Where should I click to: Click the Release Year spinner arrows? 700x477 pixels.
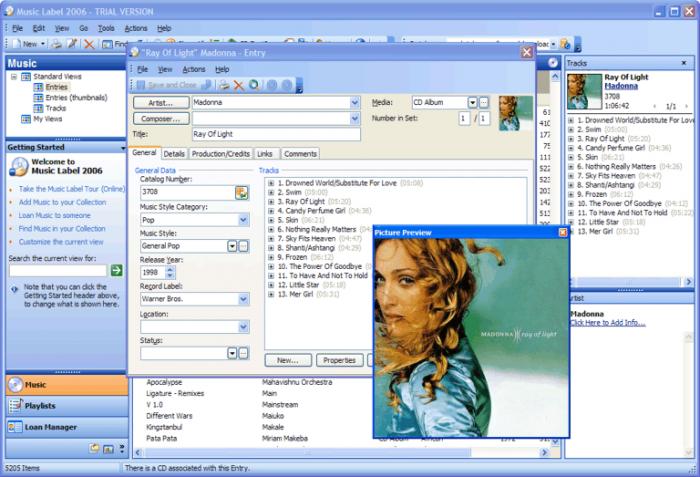pyautogui.click(x=170, y=272)
